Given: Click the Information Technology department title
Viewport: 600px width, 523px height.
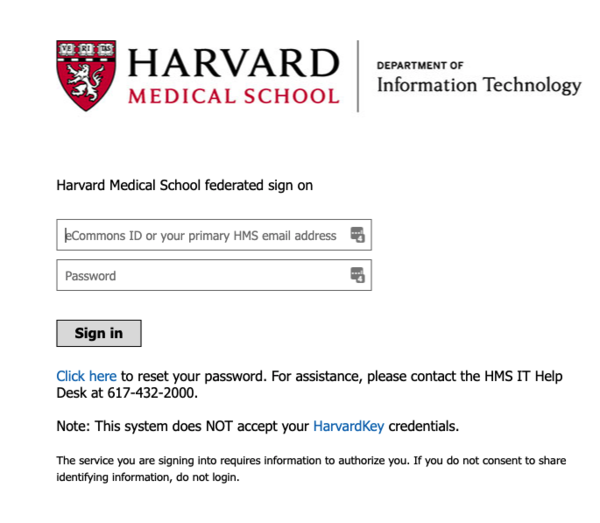Looking at the screenshot, I should point(479,85).
